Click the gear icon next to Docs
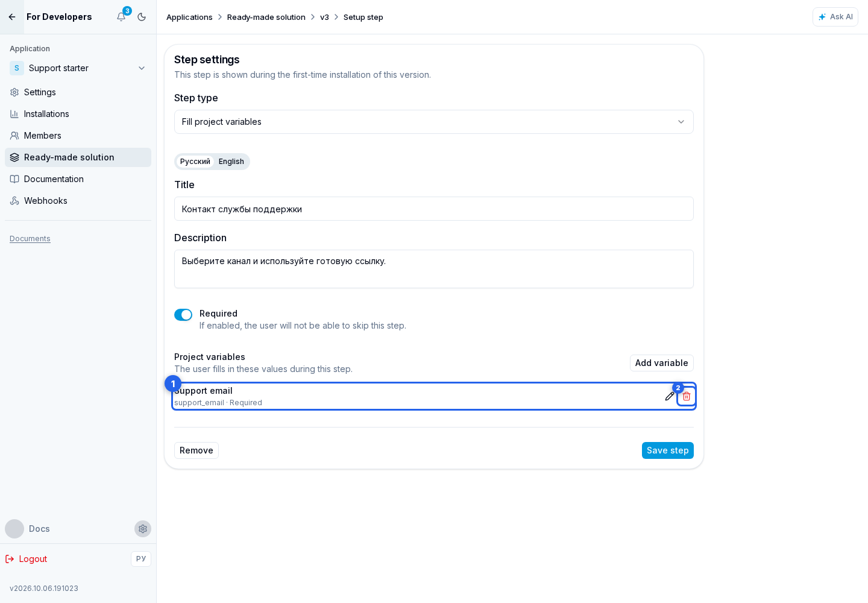This screenshot has height=603, width=868. (143, 529)
